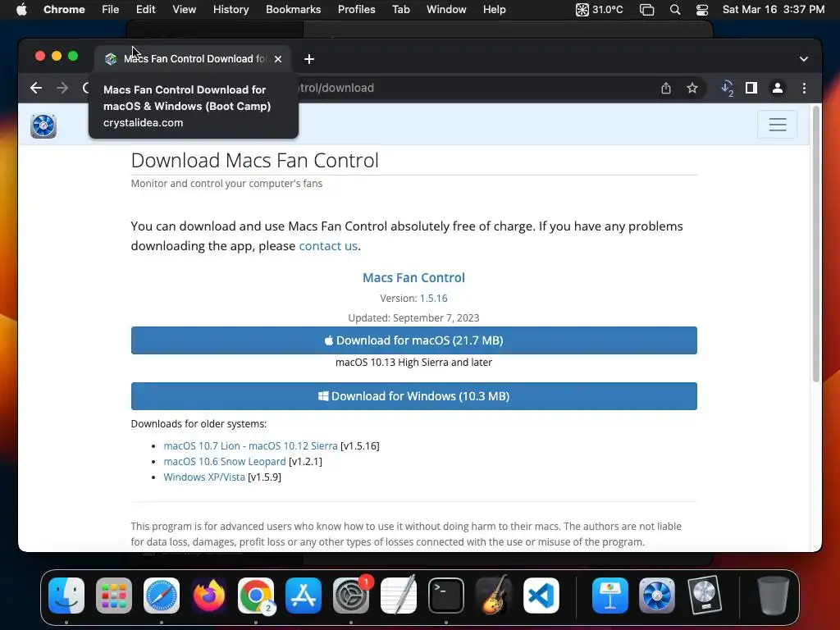840x630 pixels.
Task: Open the Macs Fan Control heading link
Action: pos(413,277)
